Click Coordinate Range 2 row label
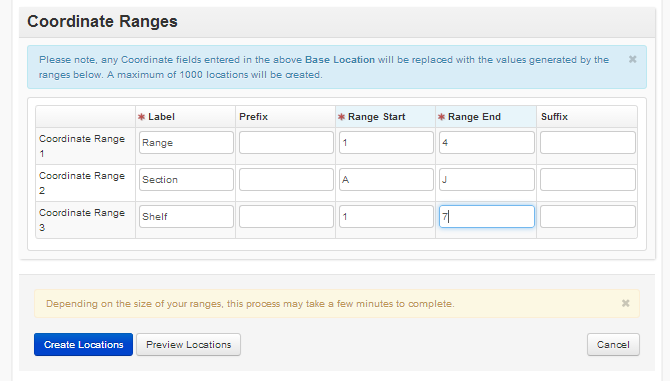670x381 pixels. click(82, 183)
